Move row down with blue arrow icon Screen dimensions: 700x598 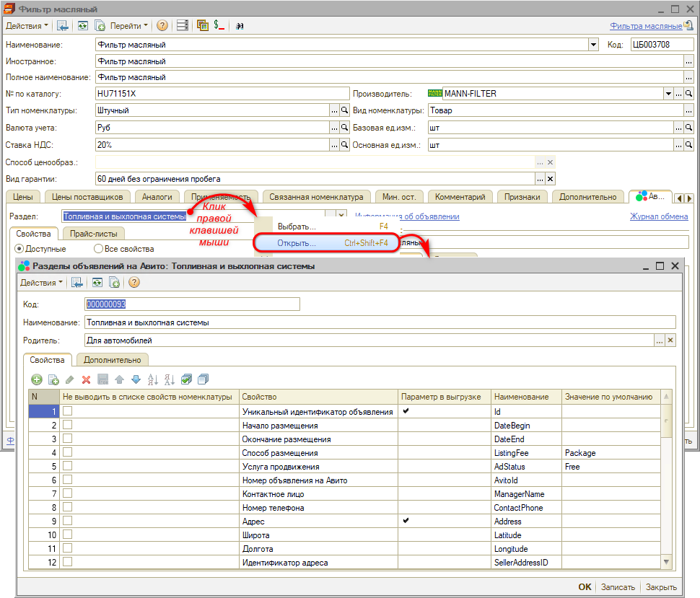[136, 379]
